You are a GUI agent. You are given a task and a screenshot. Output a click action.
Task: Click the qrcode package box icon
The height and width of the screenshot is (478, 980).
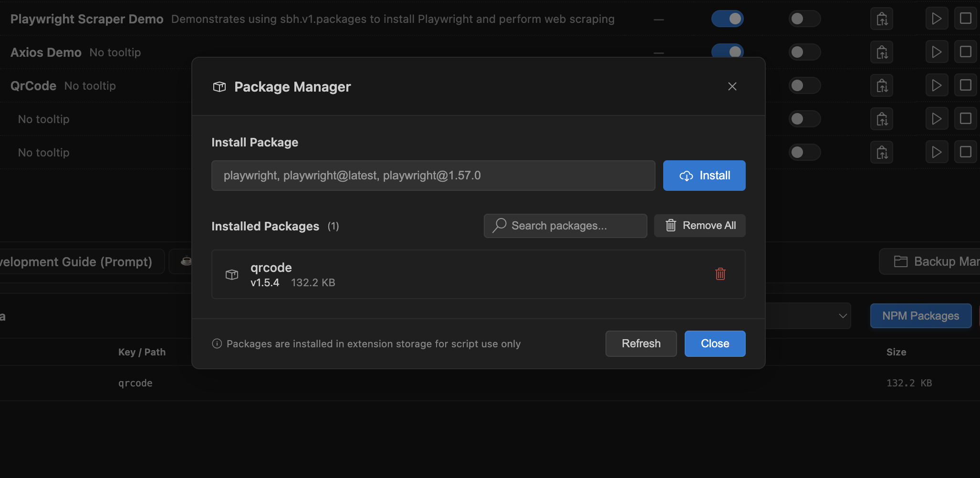coord(232,275)
